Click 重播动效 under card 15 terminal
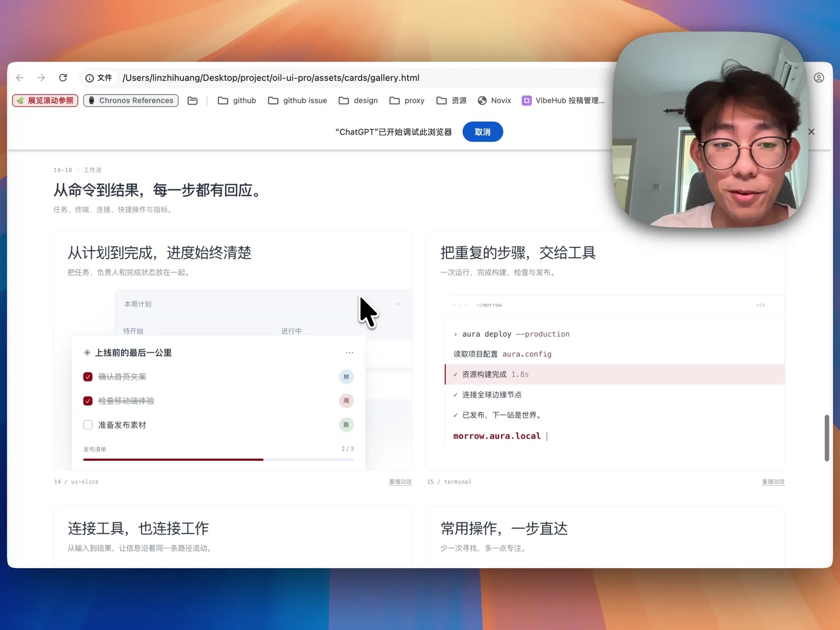This screenshot has width=840, height=630. 773,482
